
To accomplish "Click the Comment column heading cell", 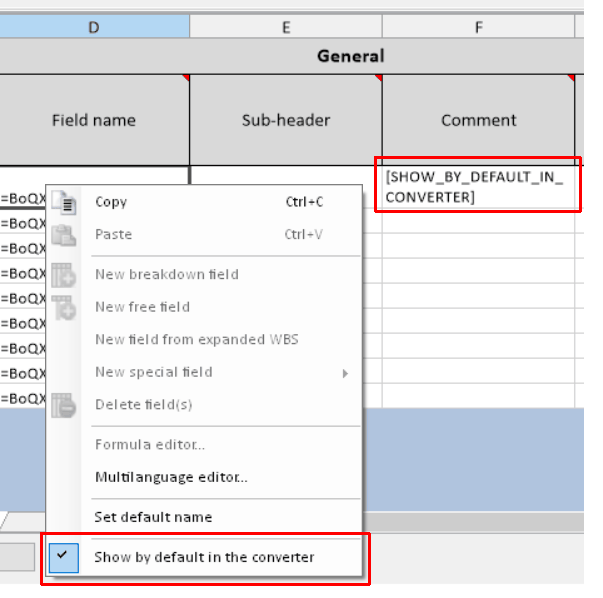I will click(478, 120).
